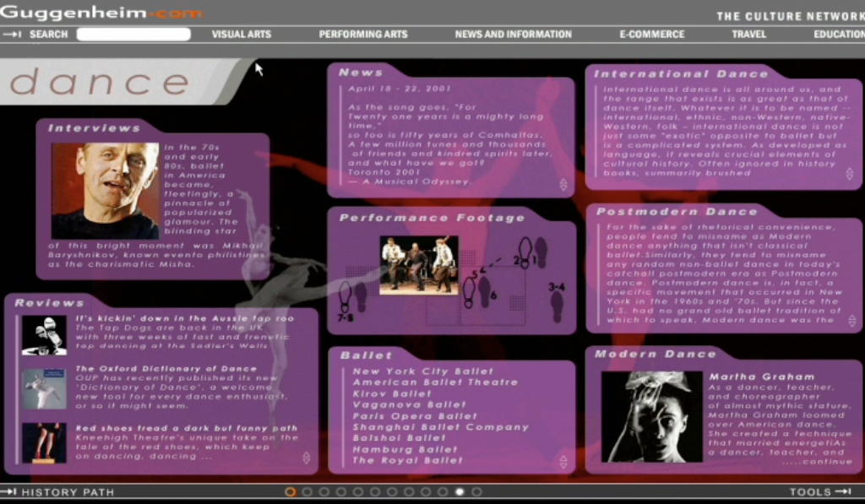The height and width of the screenshot is (504, 865).
Task: Select the last history path dot
Action: coord(476,491)
